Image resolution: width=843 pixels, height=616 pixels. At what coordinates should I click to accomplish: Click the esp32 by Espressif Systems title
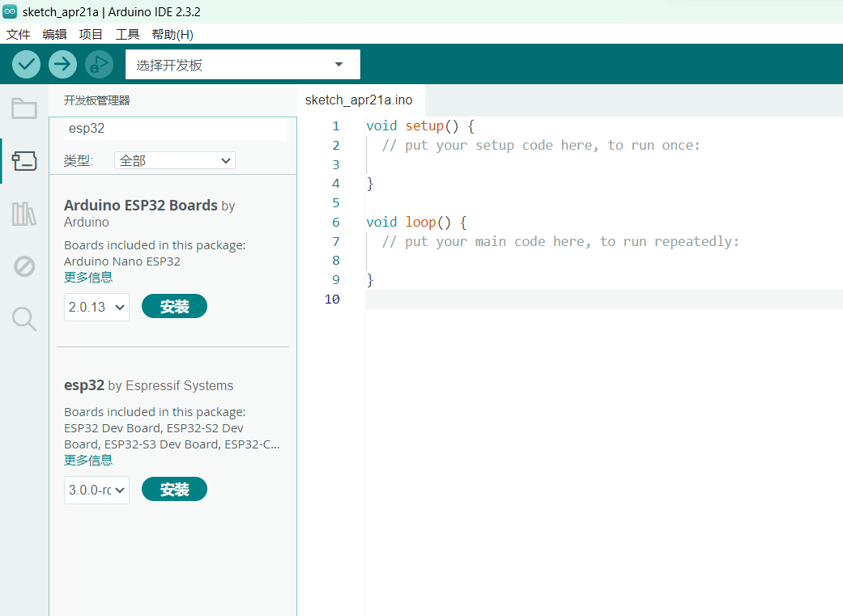[149, 385]
